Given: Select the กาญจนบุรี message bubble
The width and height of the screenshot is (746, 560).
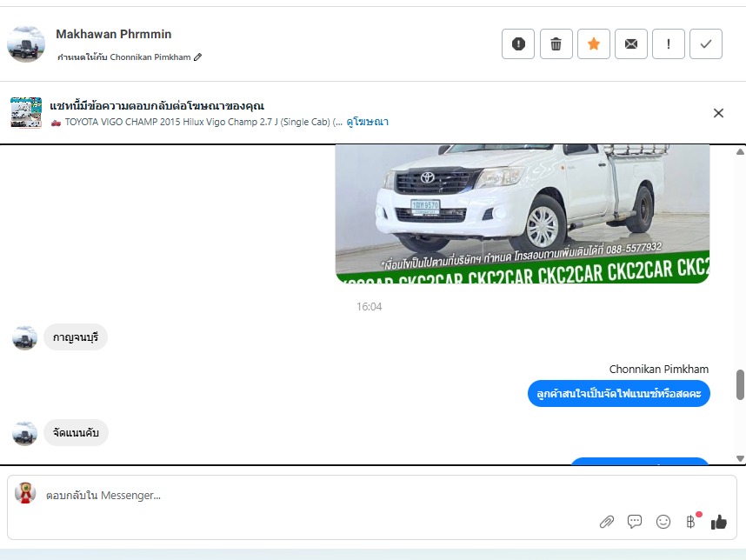Looking at the screenshot, I should pos(76,337).
